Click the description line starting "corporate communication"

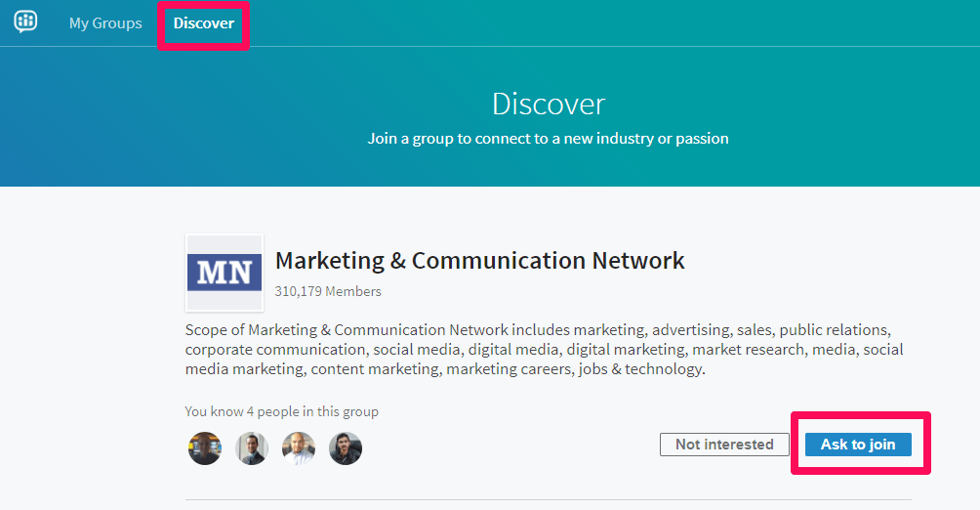(544, 349)
